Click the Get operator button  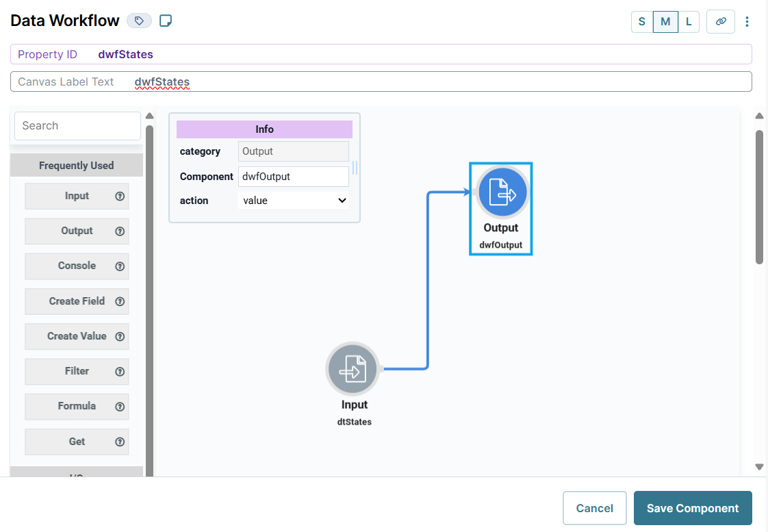coord(77,442)
